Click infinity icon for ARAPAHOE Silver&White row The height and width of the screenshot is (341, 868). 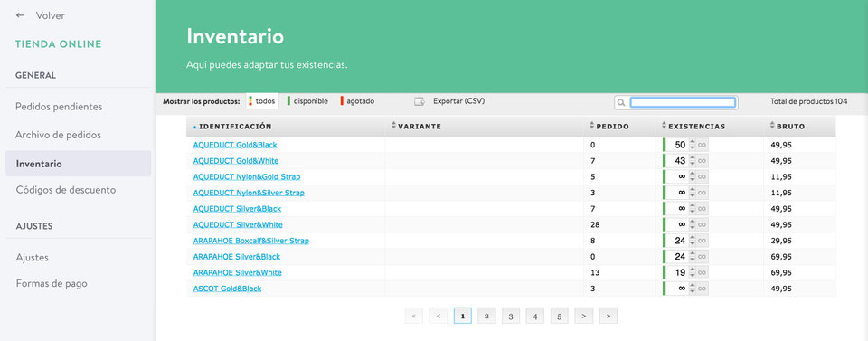click(702, 273)
